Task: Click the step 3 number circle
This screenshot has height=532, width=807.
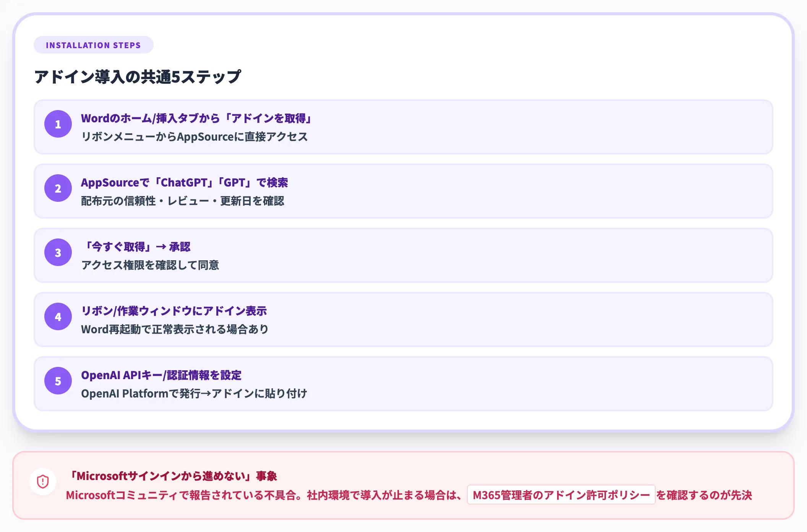Action: tap(58, 252)
